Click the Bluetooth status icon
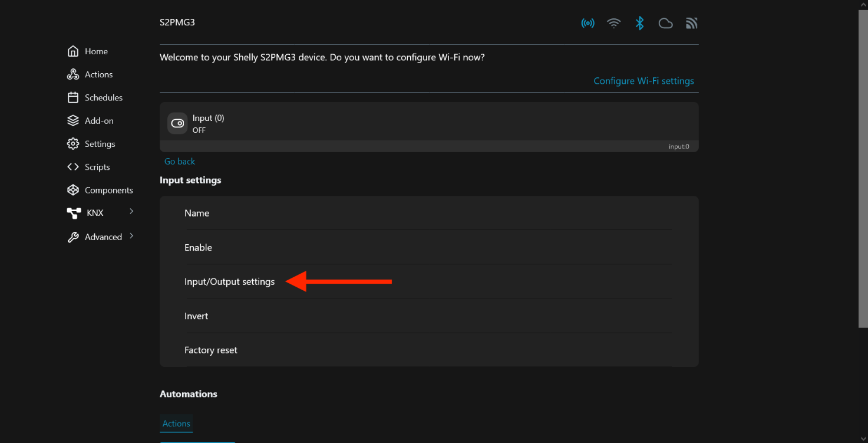Viewport: 868px width, 443px height. (639, 23)
